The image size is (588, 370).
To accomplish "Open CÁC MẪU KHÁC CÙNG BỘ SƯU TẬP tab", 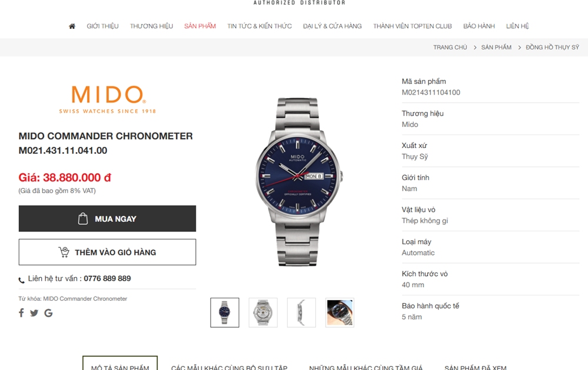I will point(229,368).
